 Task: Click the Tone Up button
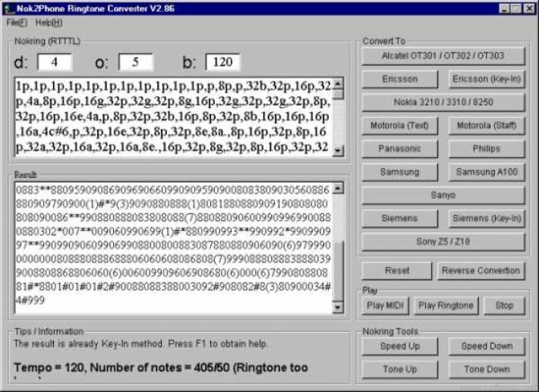click(400, 370)
